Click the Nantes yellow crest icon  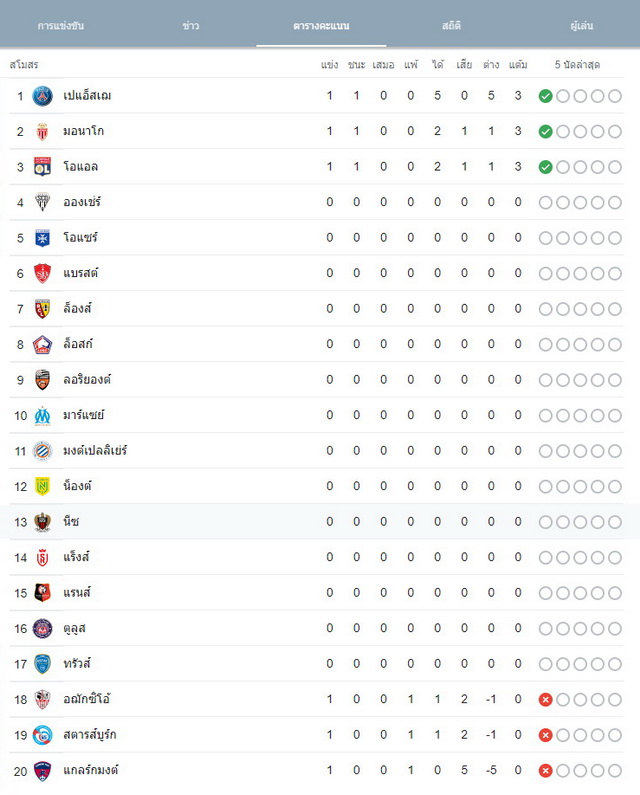[x=43, y=486]
